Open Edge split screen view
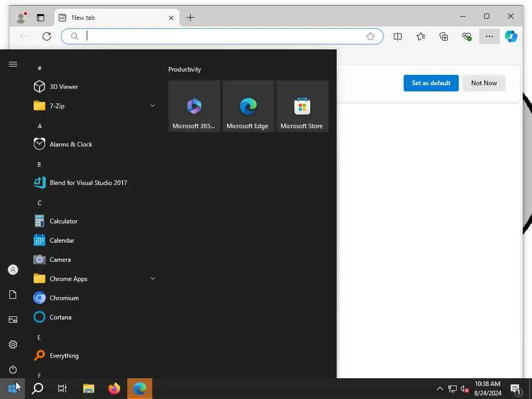Image resolution: width=532 pixels, height=399 pixels. [x=397, y=36]
